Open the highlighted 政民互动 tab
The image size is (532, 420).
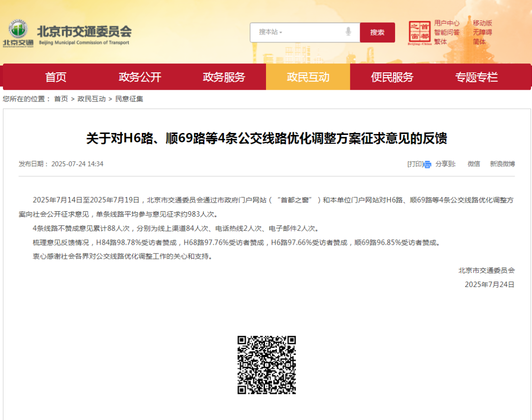click(308, 77)
